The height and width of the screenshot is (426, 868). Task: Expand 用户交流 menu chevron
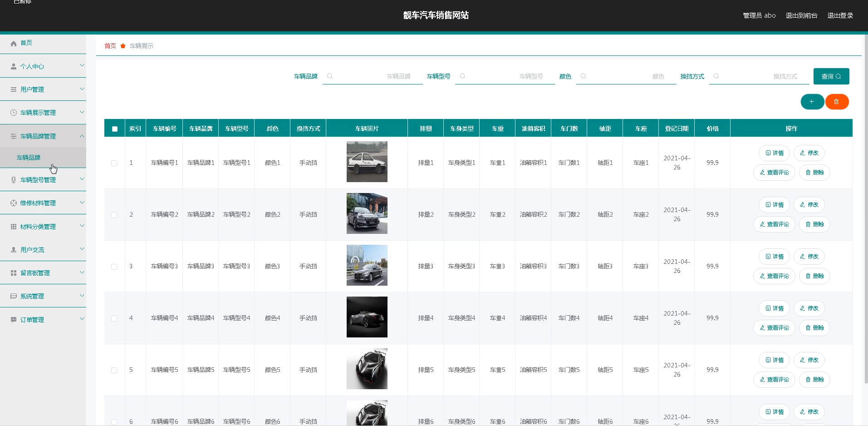[x=82, y=249]
